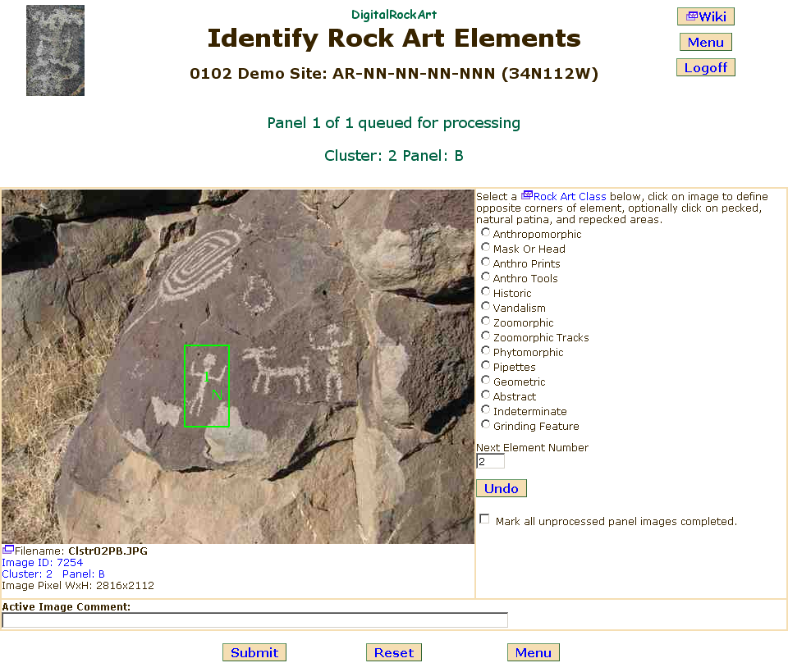Focus the Active Image Comment field
Viewport: 788px width, 672px height.
coord(254,620)
